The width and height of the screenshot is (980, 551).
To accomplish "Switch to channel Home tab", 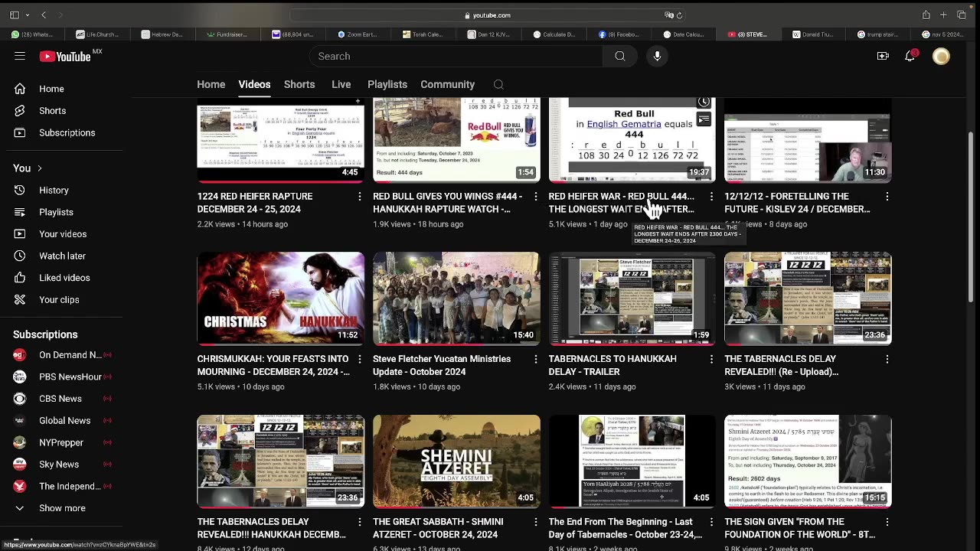I will pyautogui.click(x=211, y=84).
